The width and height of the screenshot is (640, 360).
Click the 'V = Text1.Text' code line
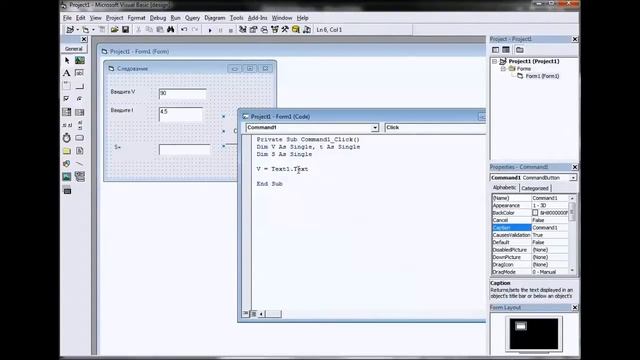pos(282,169)
